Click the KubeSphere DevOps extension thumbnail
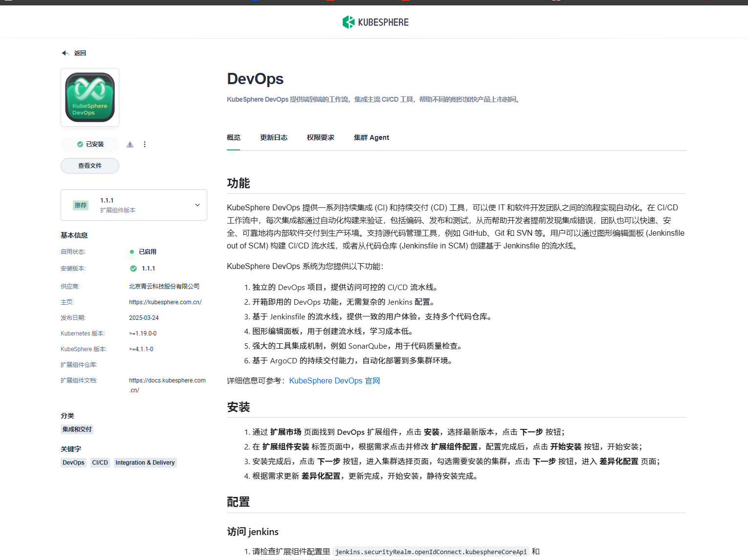Screen dimensions: 748x560 tap(90, 97)
